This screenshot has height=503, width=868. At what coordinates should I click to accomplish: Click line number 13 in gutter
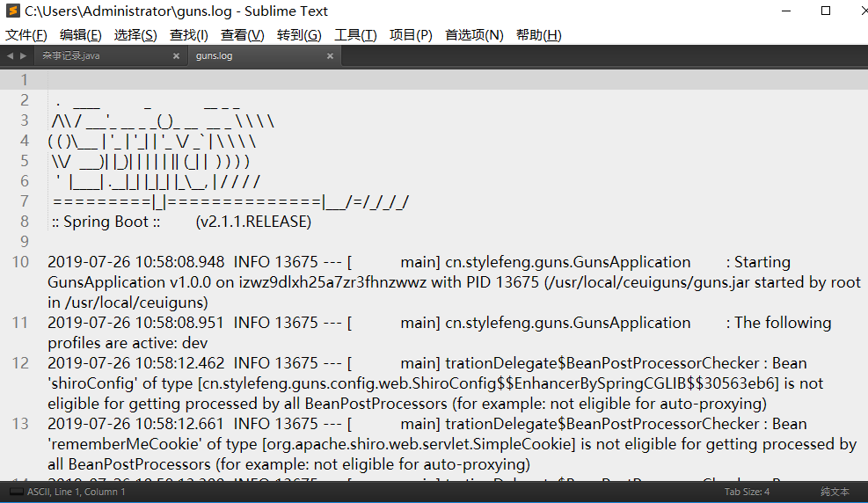20,424
